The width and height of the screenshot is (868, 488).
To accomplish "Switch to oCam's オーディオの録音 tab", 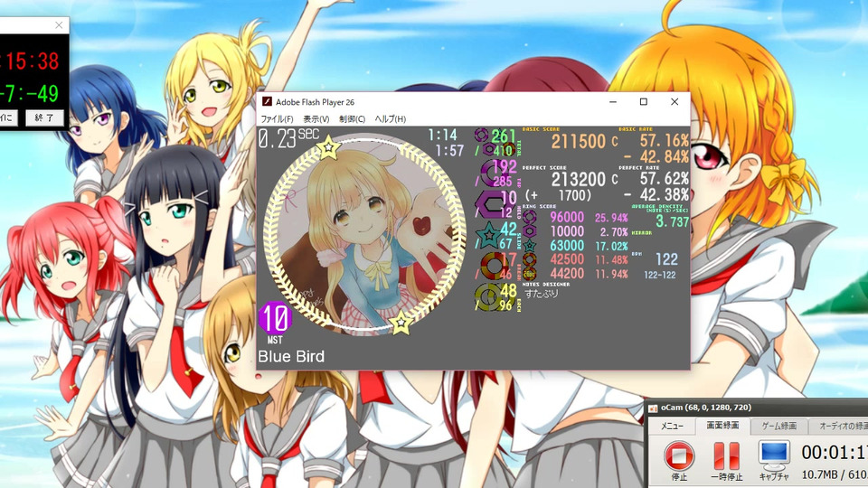I will click(839, 426).
